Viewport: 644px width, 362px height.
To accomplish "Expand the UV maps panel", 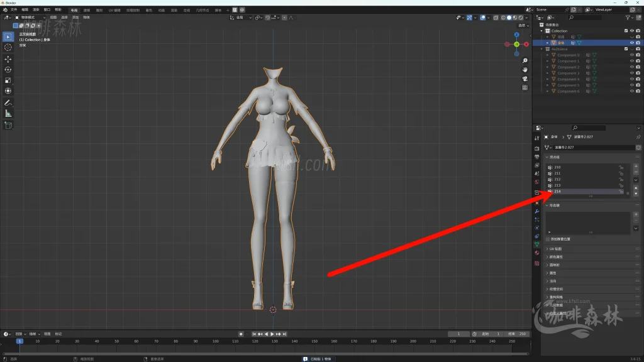I will point(547,249).
